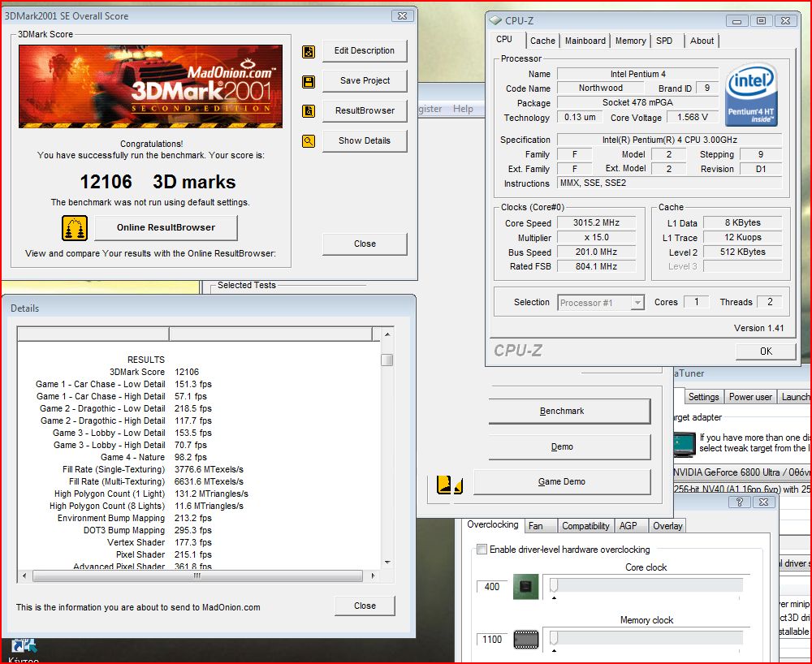Click the Details vertical scrollbar down arrow
Screen dimensions: 812x664
pos(387,563)
